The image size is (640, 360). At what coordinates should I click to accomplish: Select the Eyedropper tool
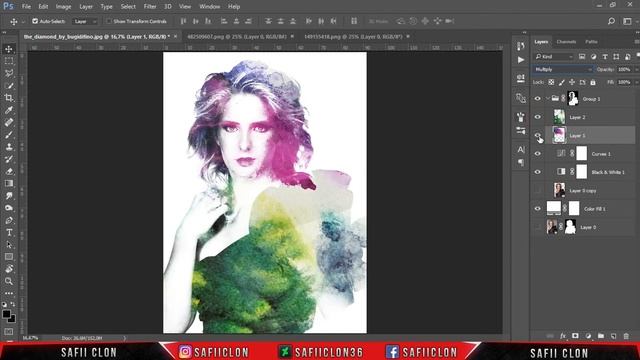coord(9,110)
